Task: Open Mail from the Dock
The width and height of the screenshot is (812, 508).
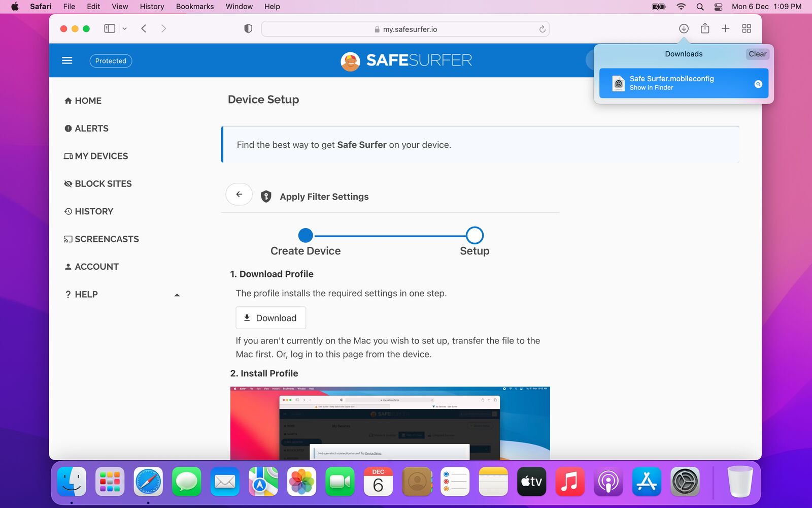Action: coord(225,481)
